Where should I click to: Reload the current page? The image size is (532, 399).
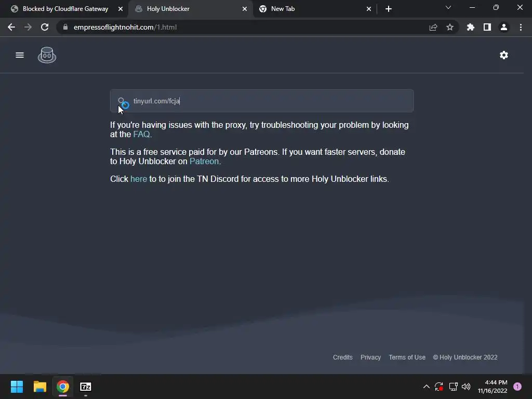(x=45, y=27)
